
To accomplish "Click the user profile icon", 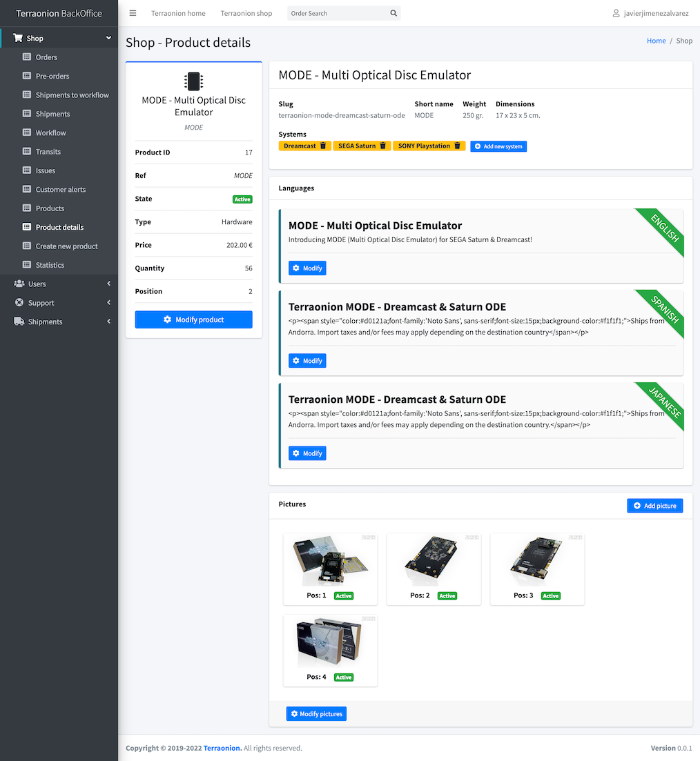I will click(616, 13).
